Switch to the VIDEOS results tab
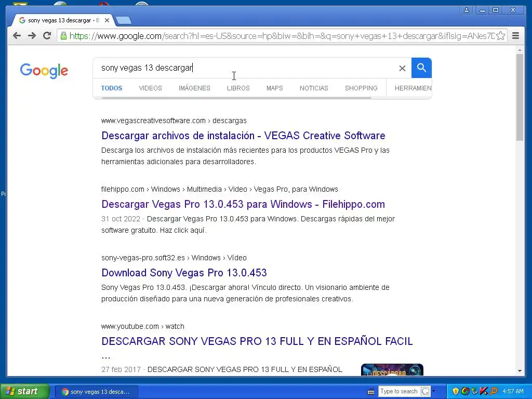 [150, 88]
